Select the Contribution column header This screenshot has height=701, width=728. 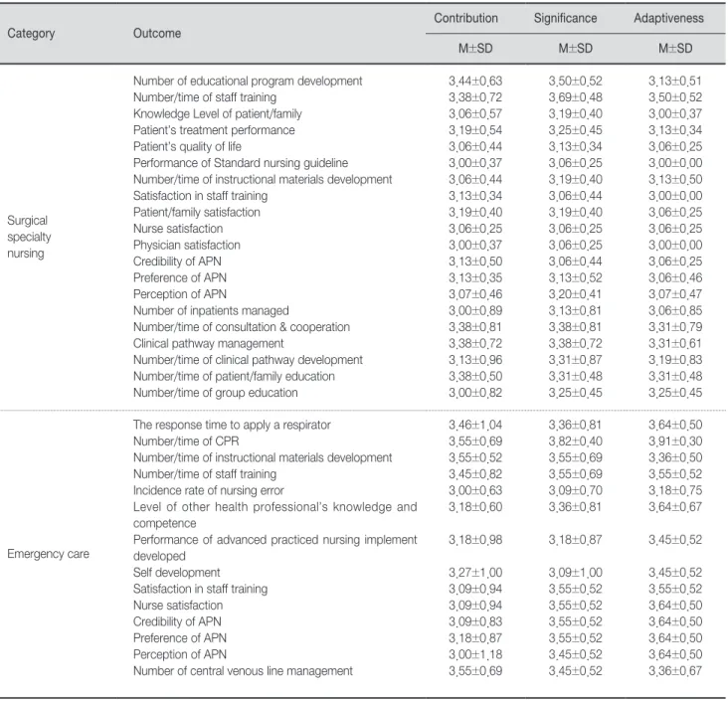pyautogui.click(x=465, y=18)
